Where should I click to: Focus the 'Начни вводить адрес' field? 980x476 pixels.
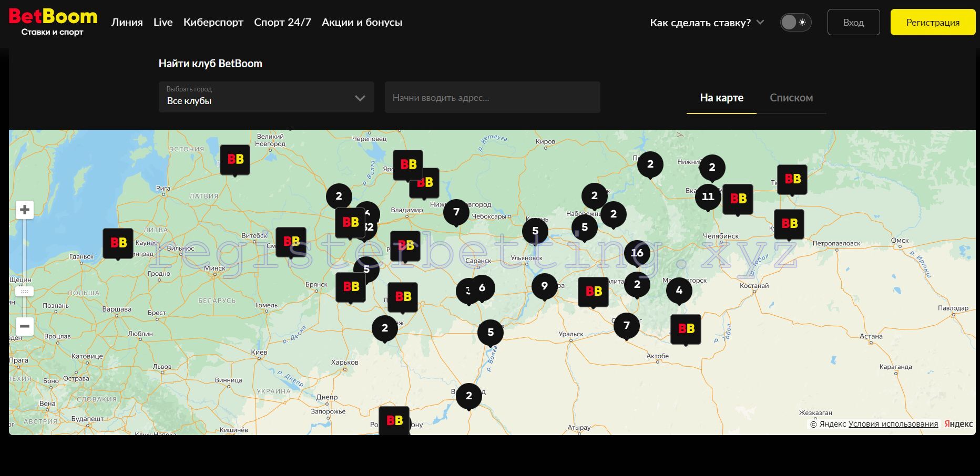point(492,97)
